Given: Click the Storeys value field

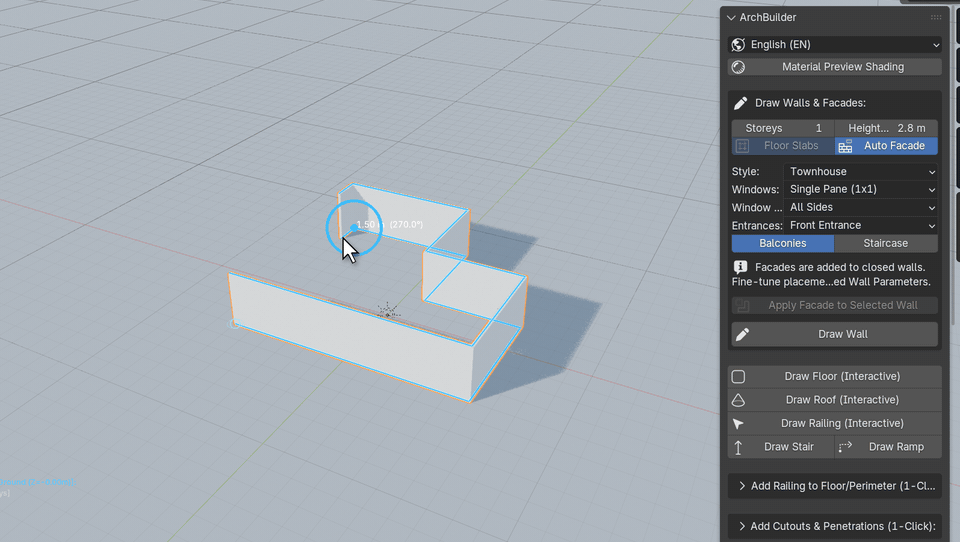Looking at the screenshot, I should (x=783, y=128).
